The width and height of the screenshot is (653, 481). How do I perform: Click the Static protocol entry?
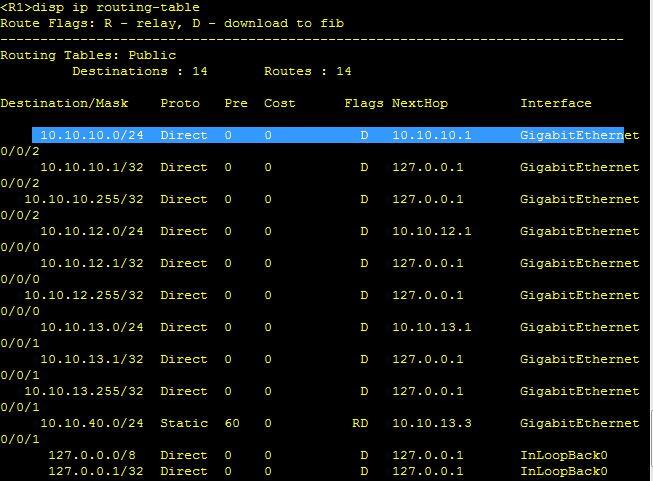coord(184,423)
